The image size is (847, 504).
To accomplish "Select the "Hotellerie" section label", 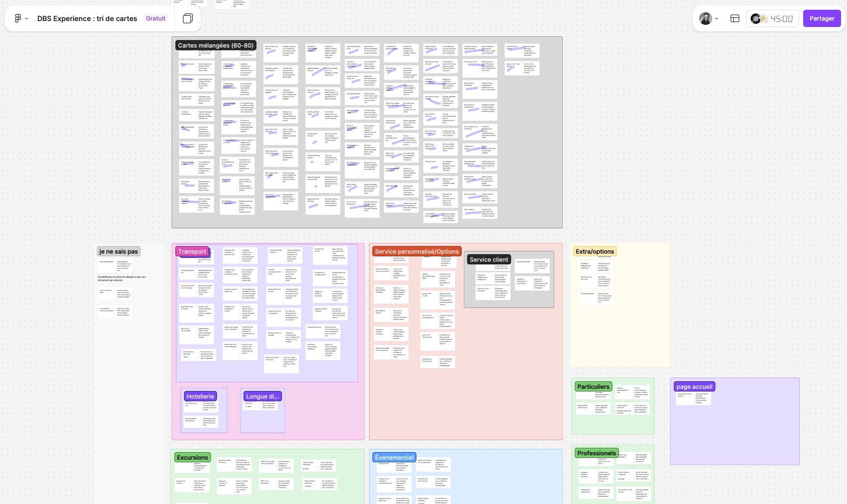I will point(200,396).
